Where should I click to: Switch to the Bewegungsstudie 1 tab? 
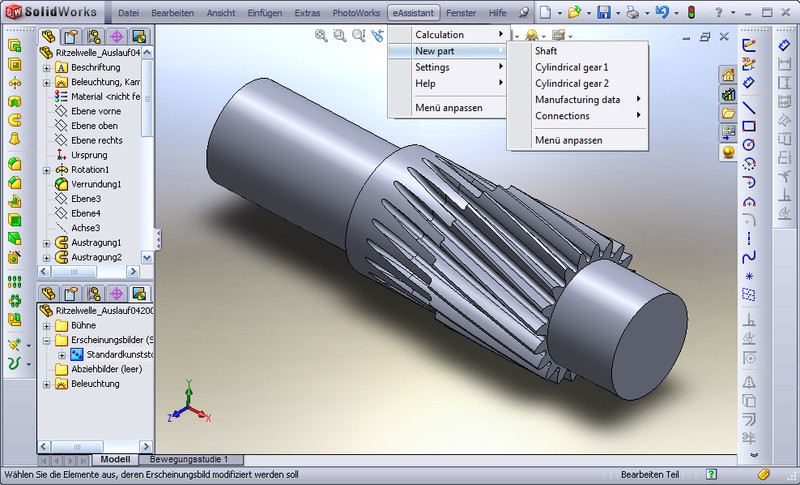coord(189,459)
